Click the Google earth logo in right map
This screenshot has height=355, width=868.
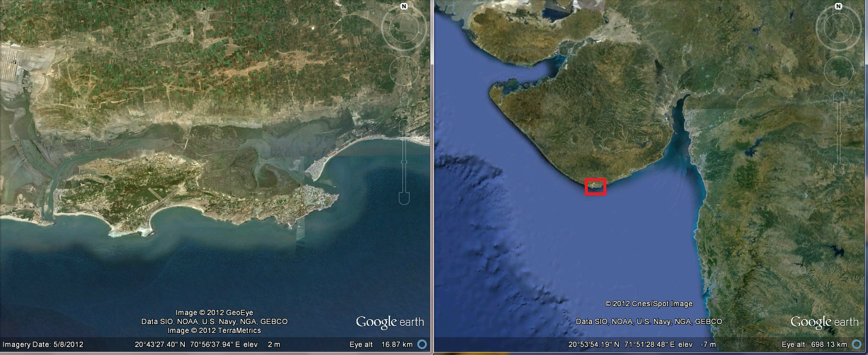[x=824, y=322]
